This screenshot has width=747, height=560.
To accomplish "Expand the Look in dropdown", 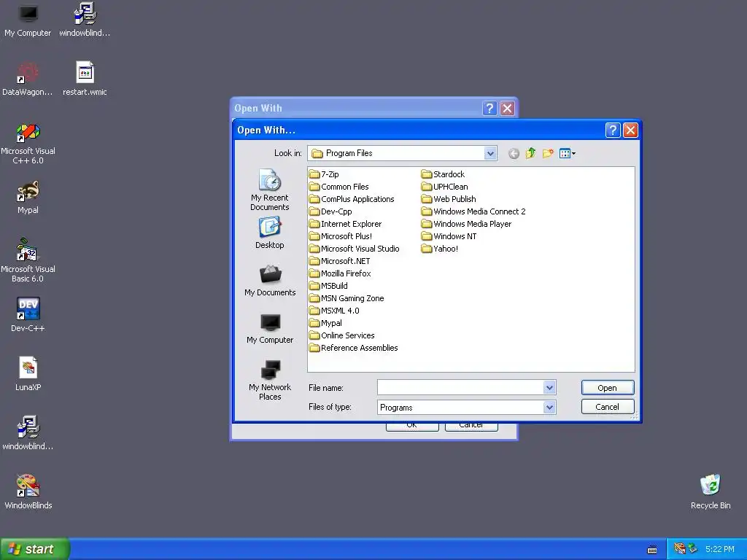I will pos(489,153).
